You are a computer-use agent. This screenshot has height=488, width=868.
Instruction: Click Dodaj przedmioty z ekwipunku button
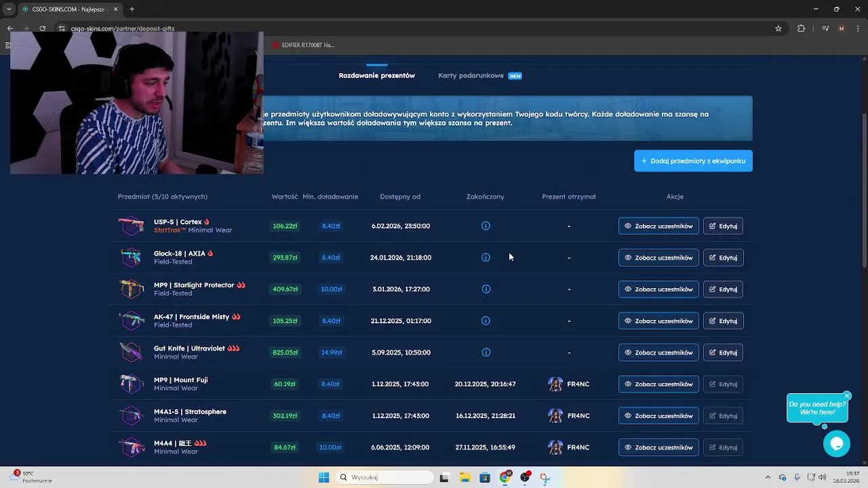(693, 161)
